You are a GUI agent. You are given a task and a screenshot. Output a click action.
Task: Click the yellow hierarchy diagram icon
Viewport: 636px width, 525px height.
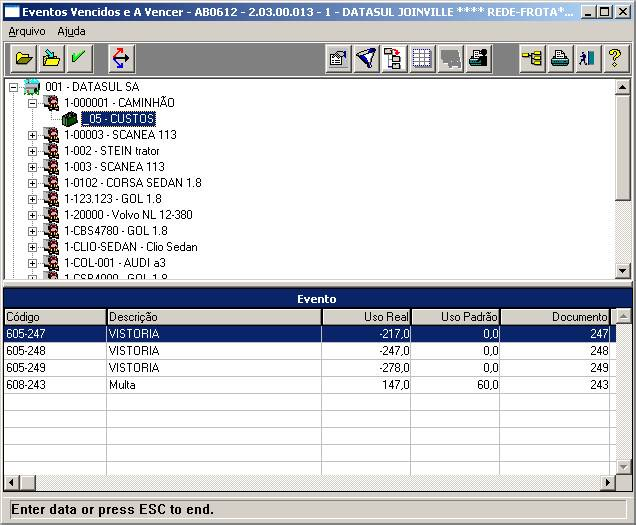532,59
